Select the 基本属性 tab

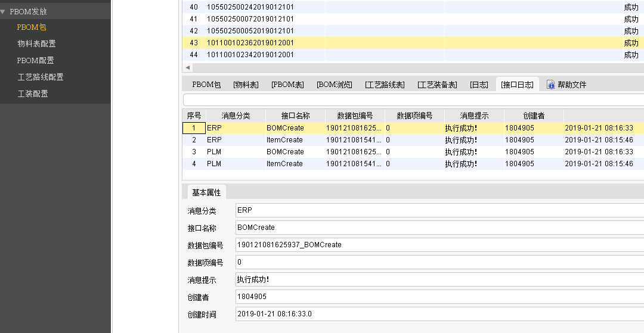click(x=206, y=192)
